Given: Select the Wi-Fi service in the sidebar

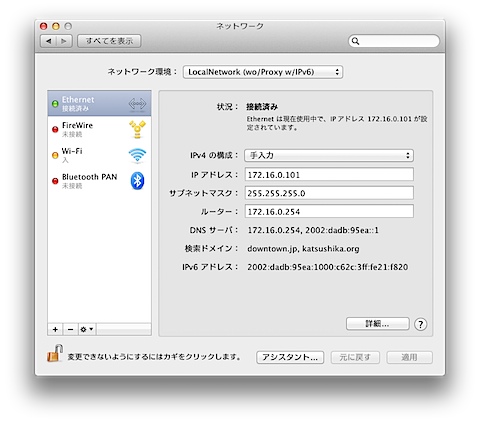Looking at the screenshot, I should coord(99,155).
